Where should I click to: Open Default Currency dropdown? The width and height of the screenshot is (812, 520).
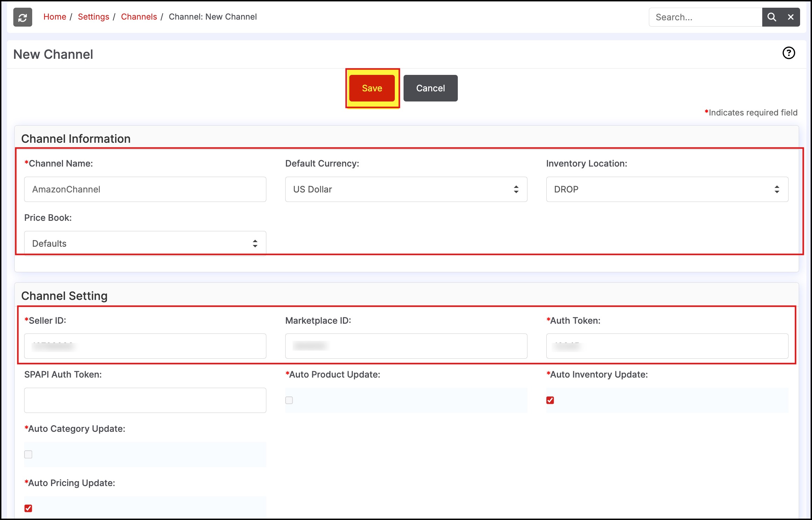406,189
